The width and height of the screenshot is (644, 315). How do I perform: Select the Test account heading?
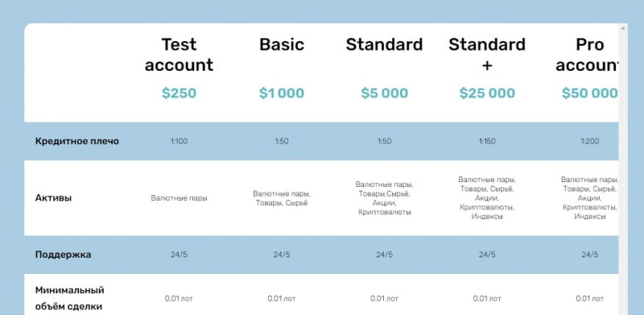click(x=179, y=55)
